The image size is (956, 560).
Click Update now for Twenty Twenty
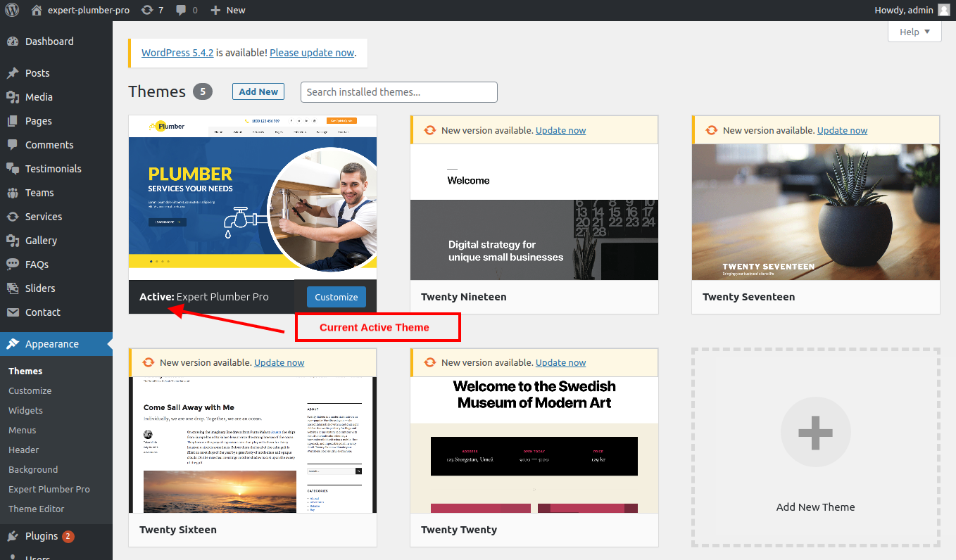coord(561,362)
